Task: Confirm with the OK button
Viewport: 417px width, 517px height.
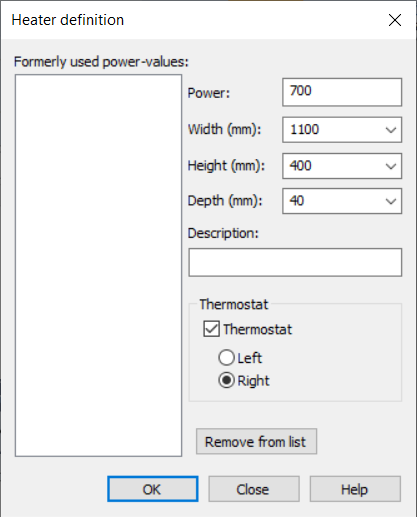Action: [x=153, y=489]
